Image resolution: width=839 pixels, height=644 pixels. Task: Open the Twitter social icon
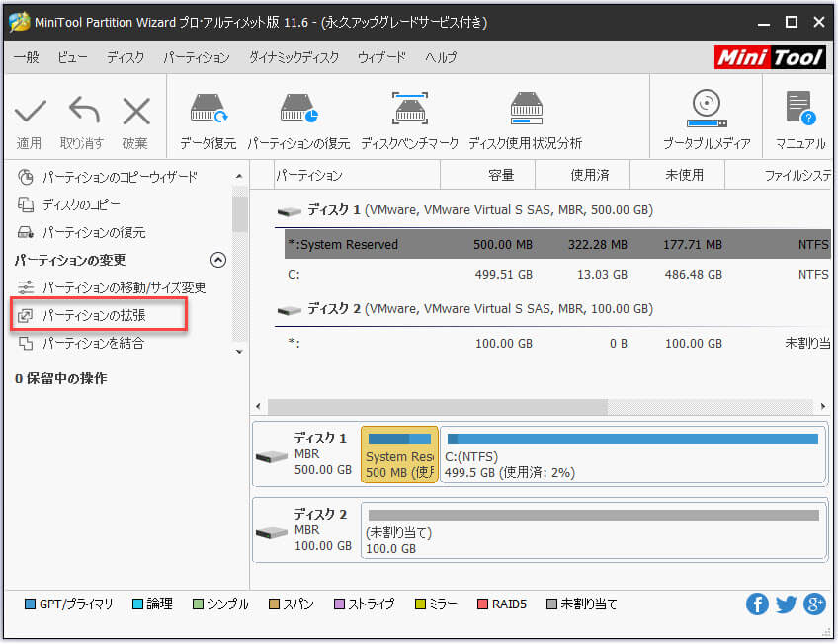pyautogui.click(x=787, y=604)
